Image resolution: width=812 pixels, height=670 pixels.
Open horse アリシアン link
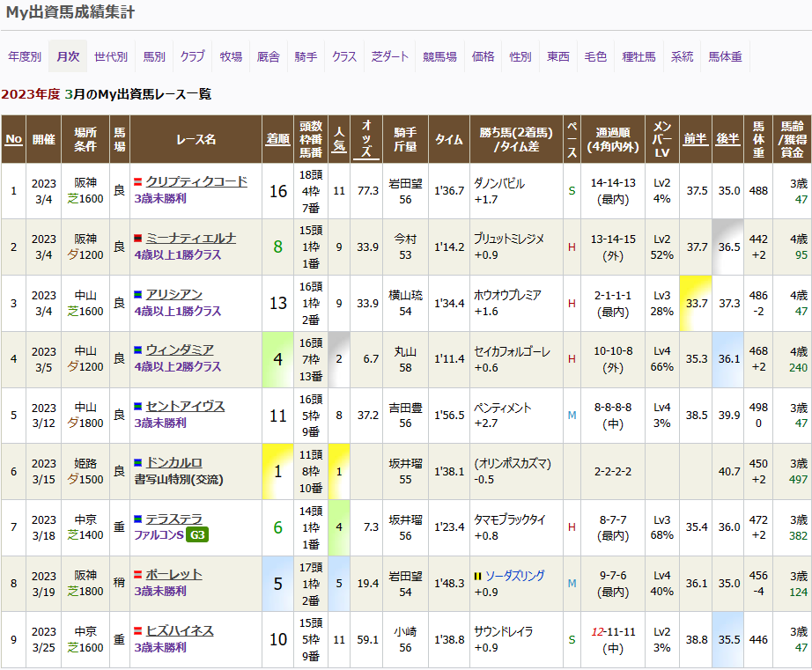click(174, 295)
